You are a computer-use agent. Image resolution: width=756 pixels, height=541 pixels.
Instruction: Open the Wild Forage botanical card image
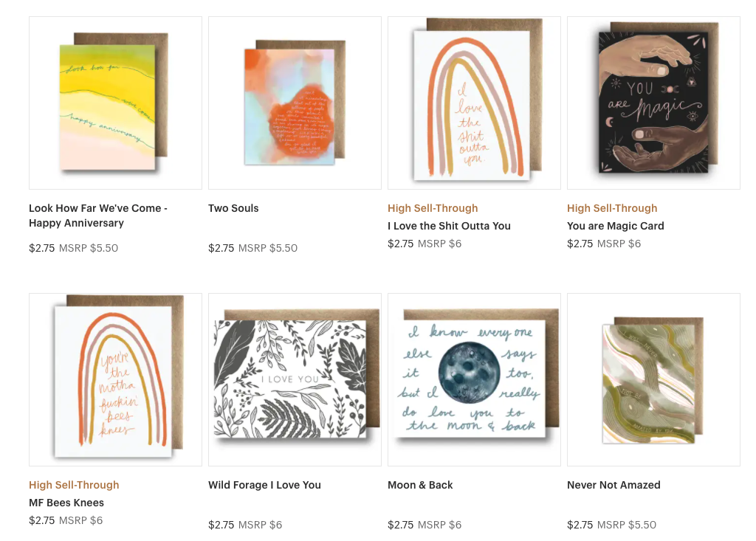pyautogui.click(x=295, y=379)
